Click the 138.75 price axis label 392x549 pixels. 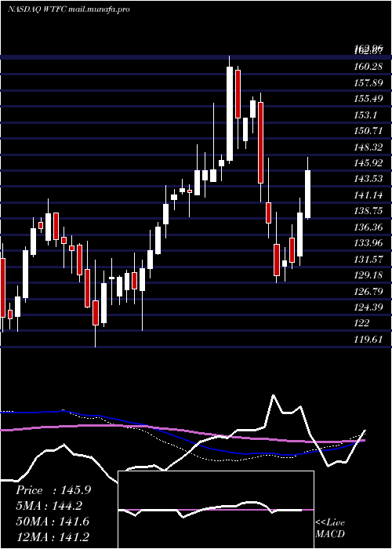(368, 211)
